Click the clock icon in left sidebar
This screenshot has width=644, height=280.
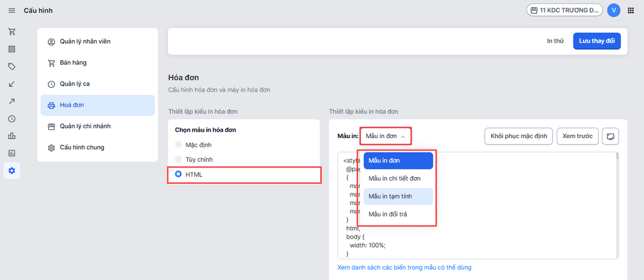tap(12, 119)
